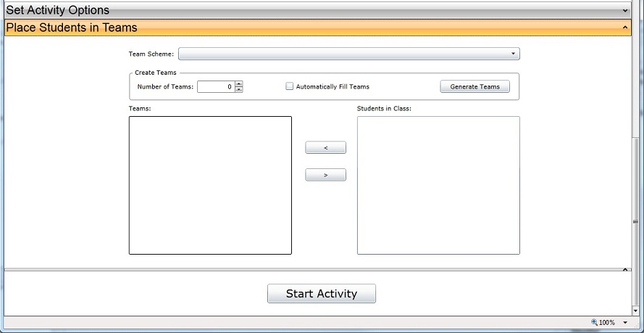Click inside the Teams list box
Screen dimensions: 644x333
coord(210,186)
